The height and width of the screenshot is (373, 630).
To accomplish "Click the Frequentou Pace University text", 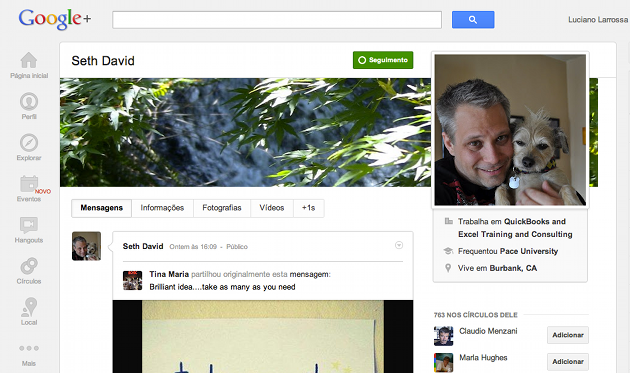I will coord(508,251).
